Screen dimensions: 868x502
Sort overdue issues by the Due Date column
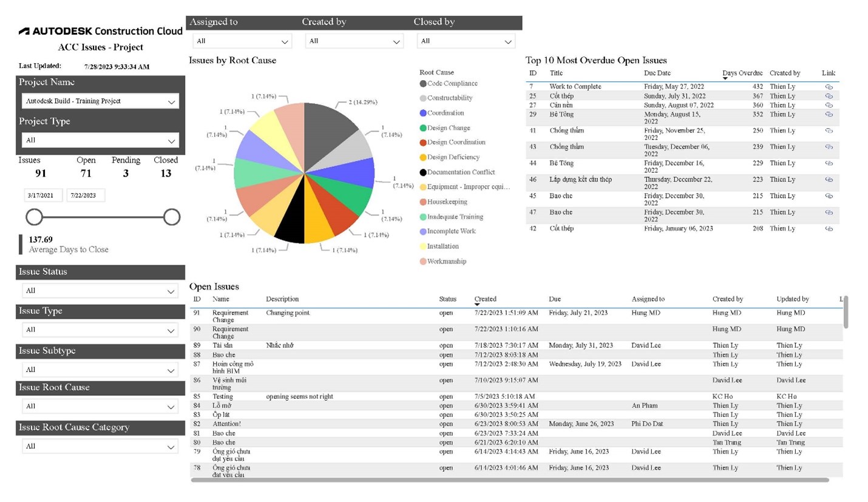tap(657, 73)
